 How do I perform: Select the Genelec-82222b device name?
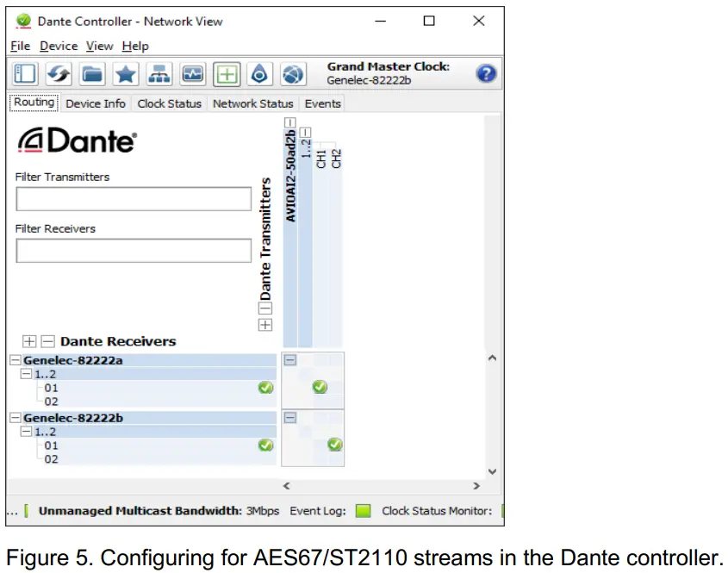tap(73, 418)
